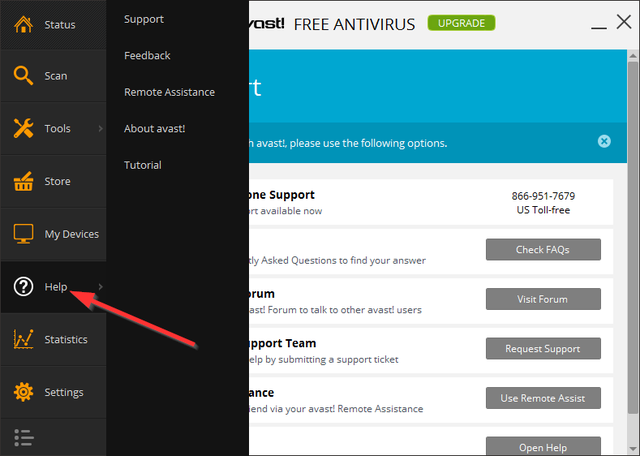Open Store label in the sidebar

coord(57,181)
